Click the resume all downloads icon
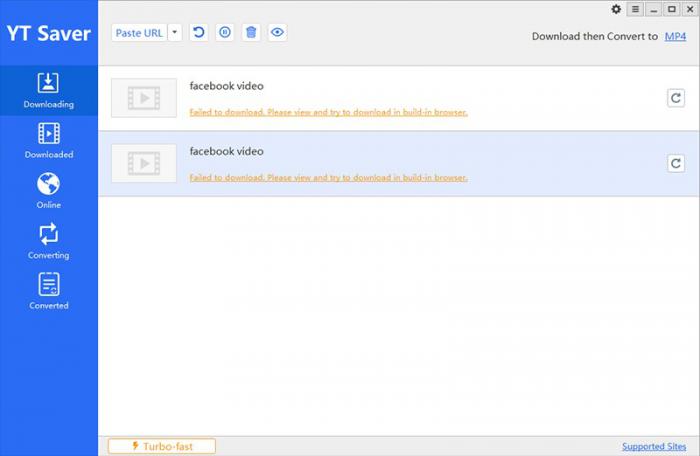700x456 pixels. [x=199, y=32]
